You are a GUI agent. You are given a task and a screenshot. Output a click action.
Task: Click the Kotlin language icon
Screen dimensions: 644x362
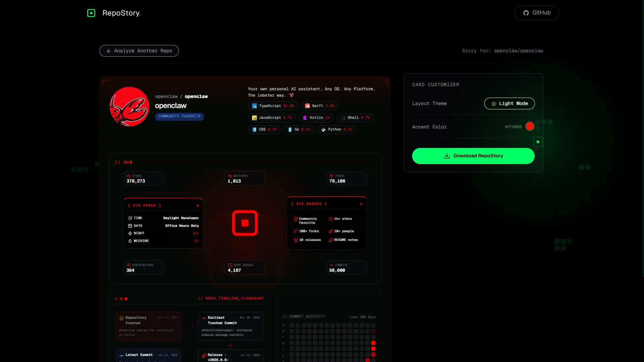point(305,118)
